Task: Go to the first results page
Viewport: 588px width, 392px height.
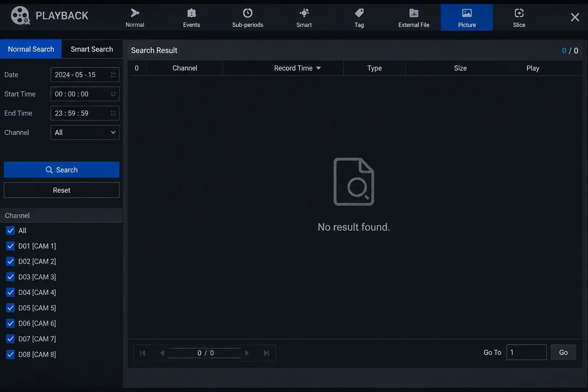Action: pos(142,353)
